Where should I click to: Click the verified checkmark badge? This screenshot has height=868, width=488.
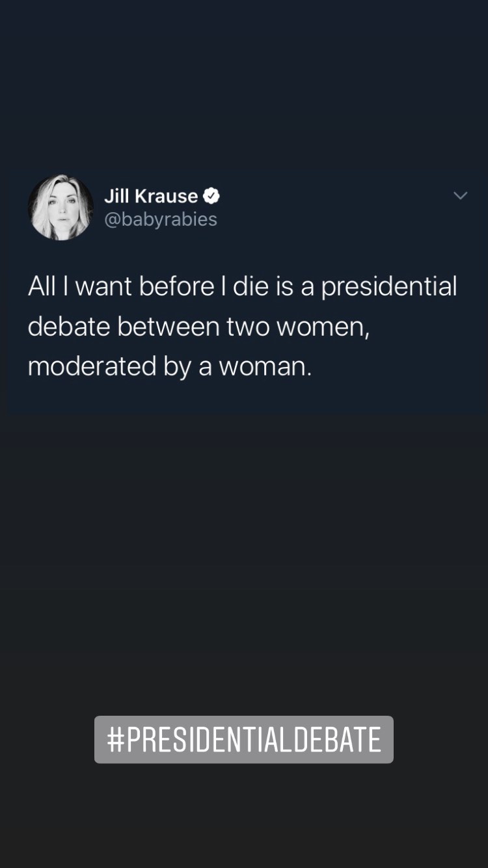pos(211,195)
